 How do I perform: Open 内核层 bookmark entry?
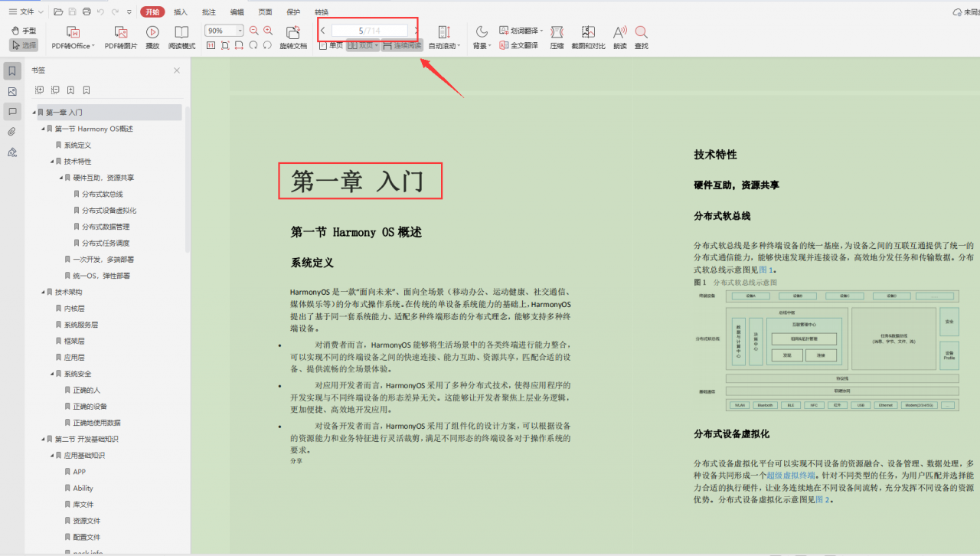tap(74, 309)
